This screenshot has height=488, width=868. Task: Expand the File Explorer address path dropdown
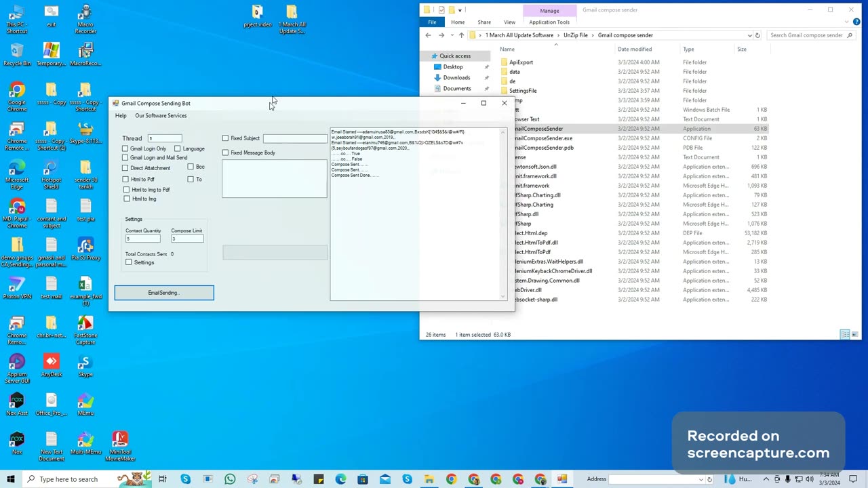[x=749, y=35]
